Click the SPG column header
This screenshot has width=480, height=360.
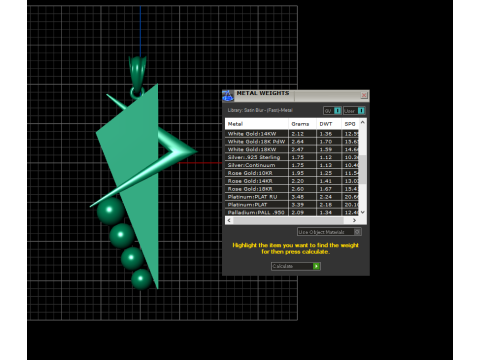(350, 124)
